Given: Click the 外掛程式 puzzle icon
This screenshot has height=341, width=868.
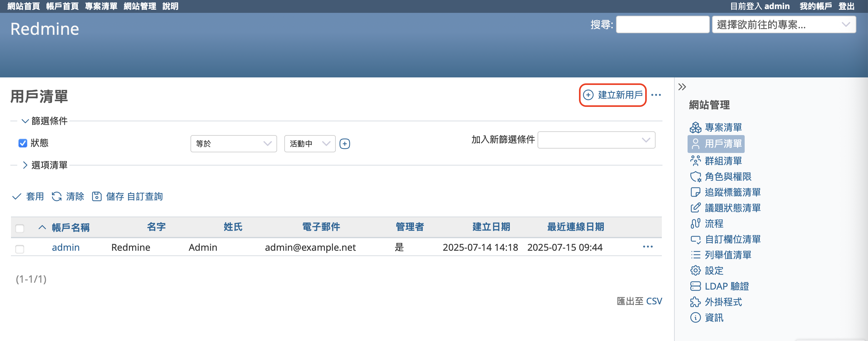Looking at the screenshot, I should point(695,302).
